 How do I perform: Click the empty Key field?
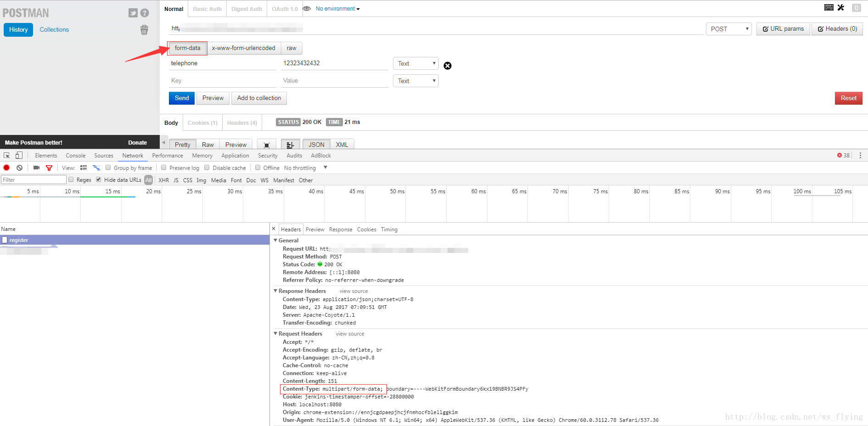[222, 81]
